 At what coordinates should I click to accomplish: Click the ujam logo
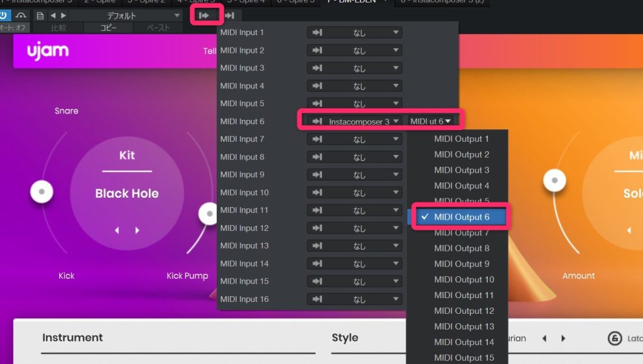[x=48, y=51]
